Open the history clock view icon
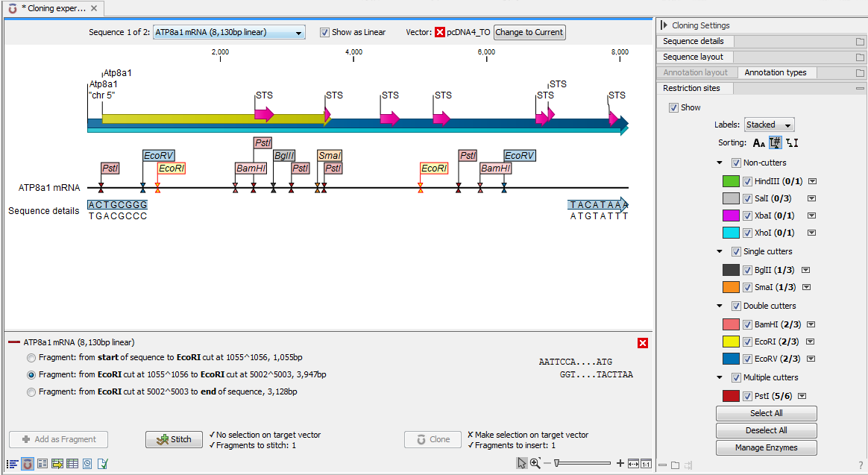 [x=87, y=463]
